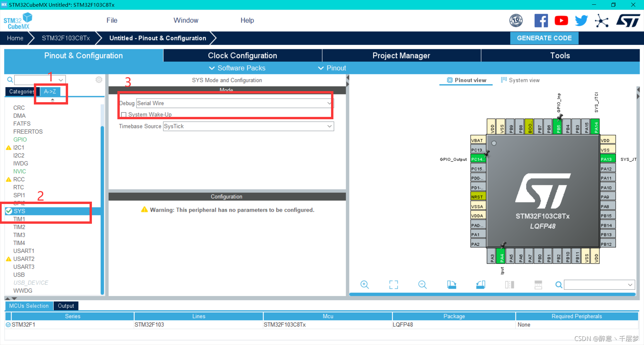
Task: Switch to the A->Z tab
Action: point(50,91)
